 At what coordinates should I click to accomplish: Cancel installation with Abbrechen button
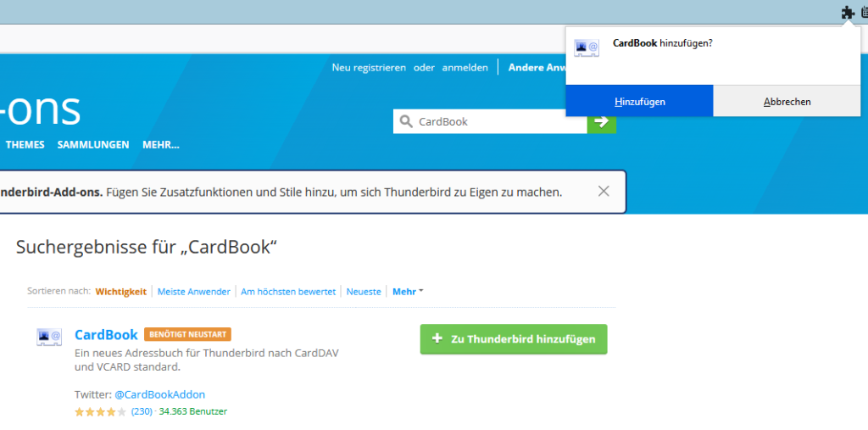(787, 102)
